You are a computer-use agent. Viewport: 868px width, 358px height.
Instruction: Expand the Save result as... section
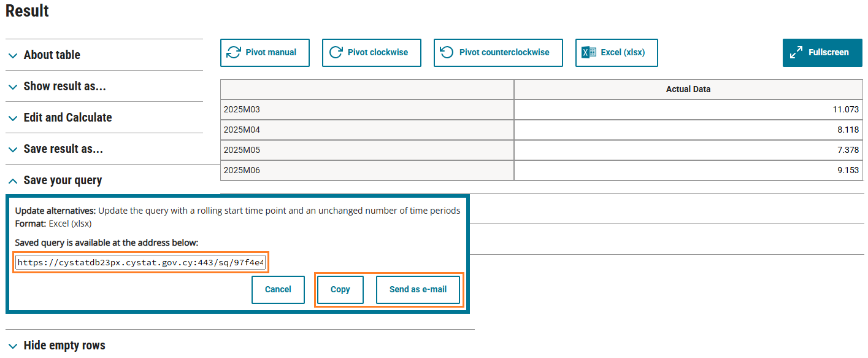coord(63,149)
